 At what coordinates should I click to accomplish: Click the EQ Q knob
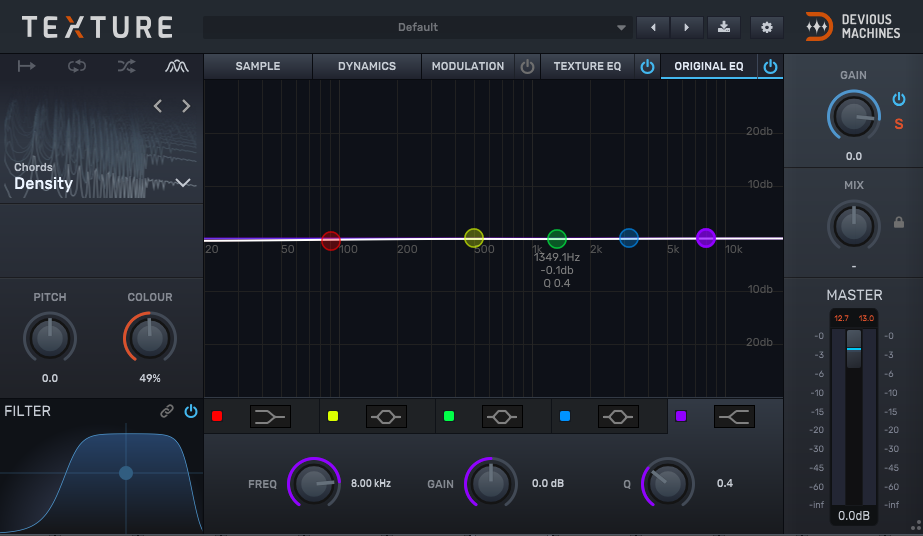[x=668, y=483]
